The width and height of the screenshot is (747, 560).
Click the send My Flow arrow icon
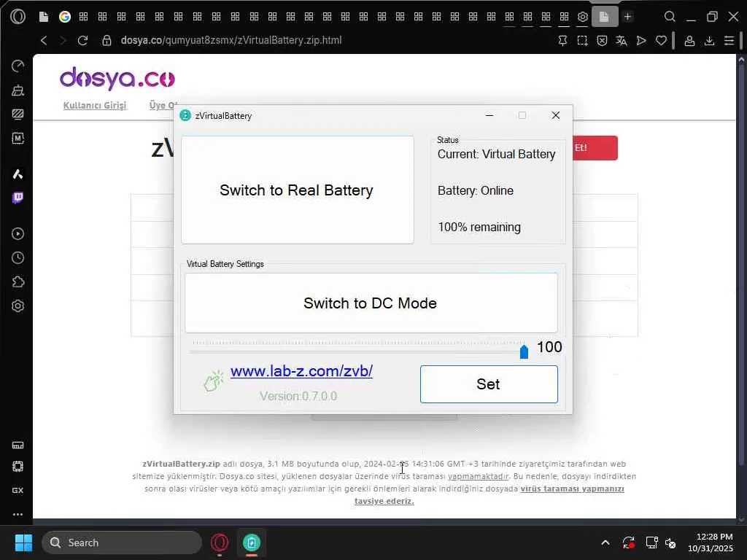pos(641,41)
